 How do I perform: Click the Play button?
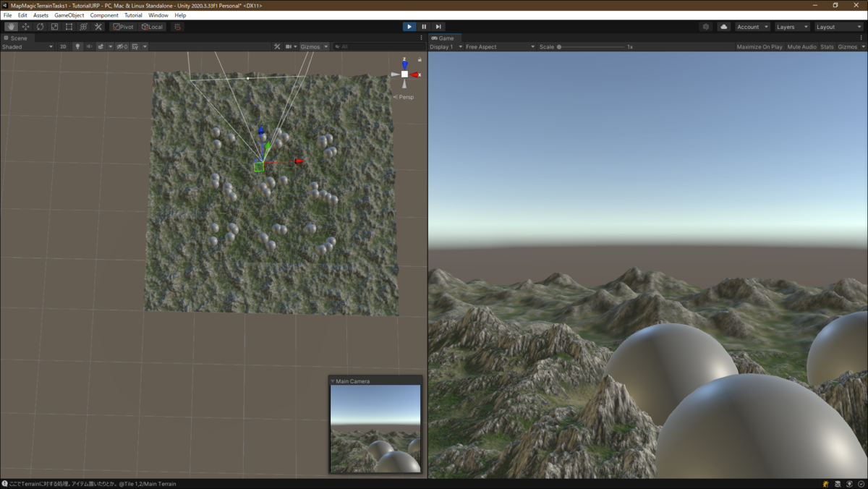pyautogui.click(x=409, y=27)
